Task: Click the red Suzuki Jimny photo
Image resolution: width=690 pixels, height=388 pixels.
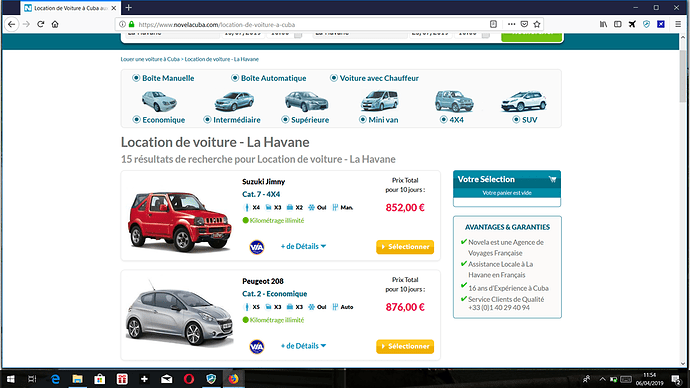Action: (180, 221)
